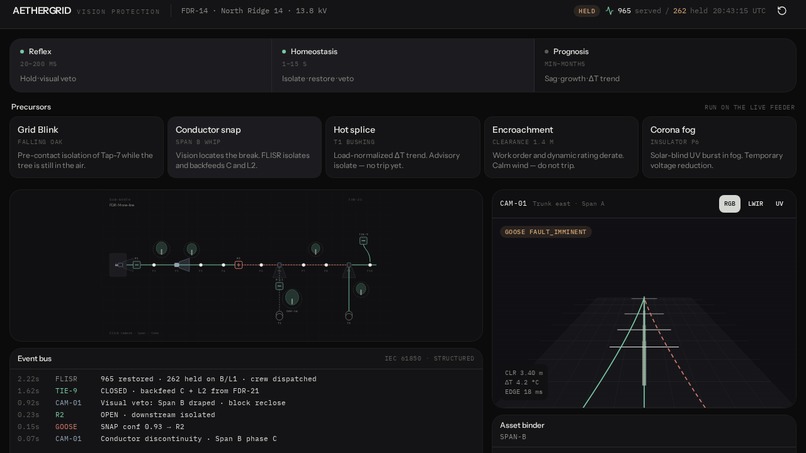
Task: Click the red dashed conductor in camera view
Action: [x=674, y=353]
